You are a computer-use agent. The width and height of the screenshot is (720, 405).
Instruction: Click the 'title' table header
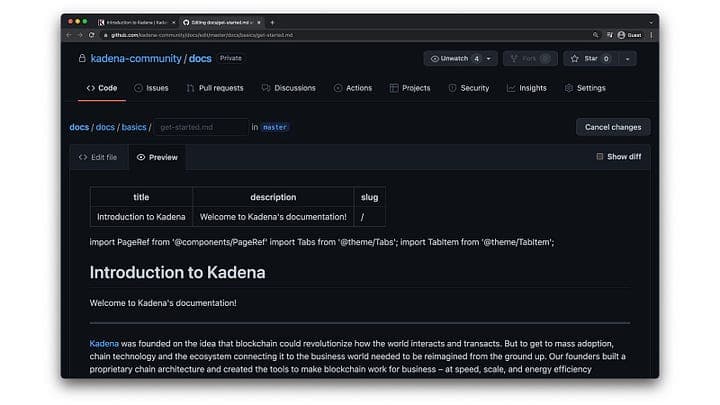[141, 197]
